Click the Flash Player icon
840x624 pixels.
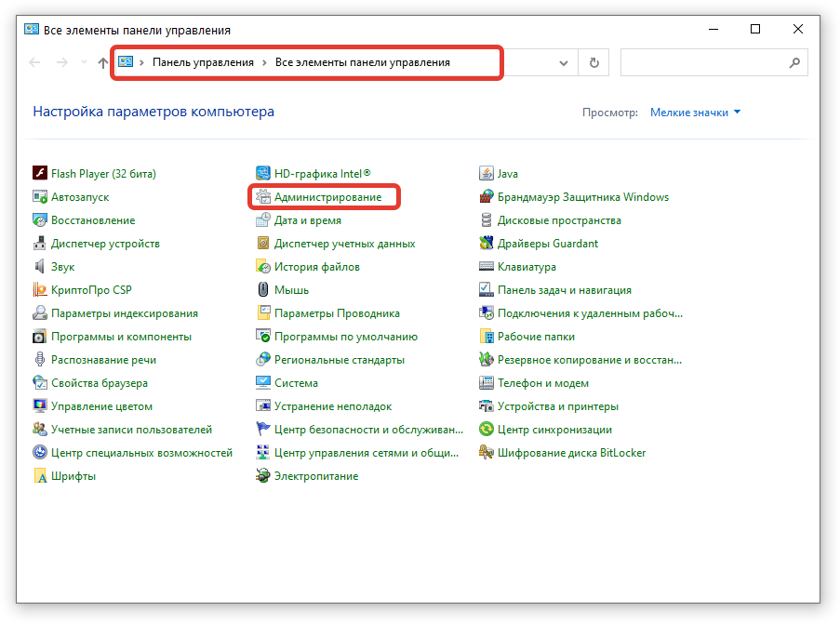40,174
